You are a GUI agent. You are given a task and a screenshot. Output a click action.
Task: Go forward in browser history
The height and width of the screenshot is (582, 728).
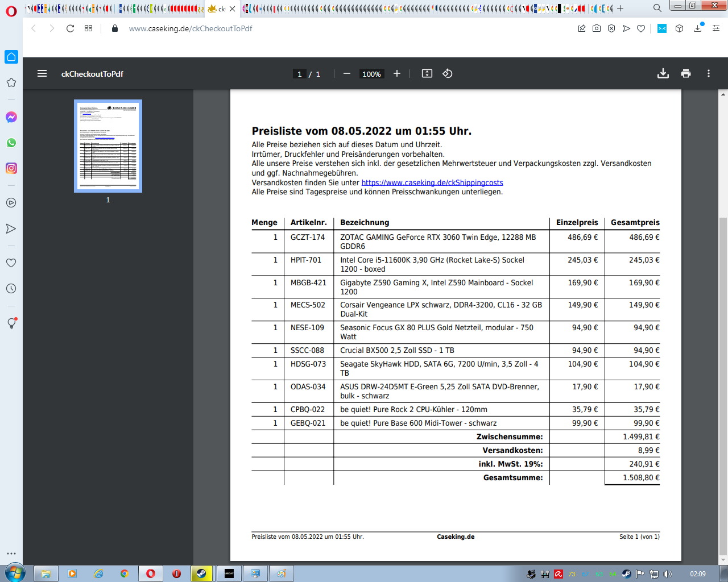[52, 28]
